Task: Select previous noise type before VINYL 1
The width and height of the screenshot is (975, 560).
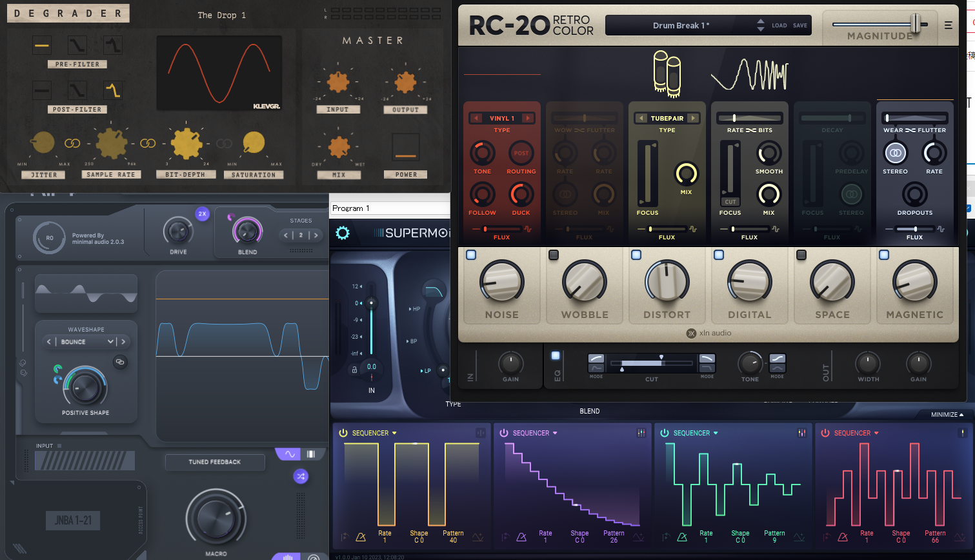Action: pos(476,118)
